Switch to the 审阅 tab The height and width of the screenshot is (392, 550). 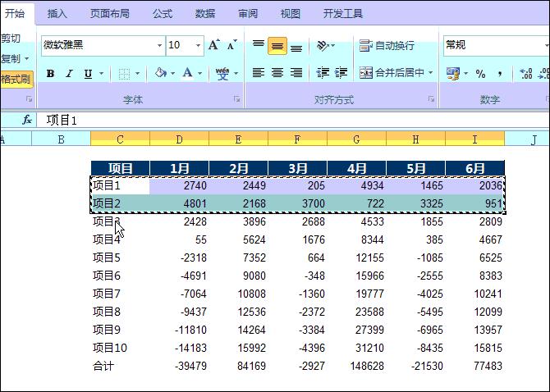pos(248,14)
